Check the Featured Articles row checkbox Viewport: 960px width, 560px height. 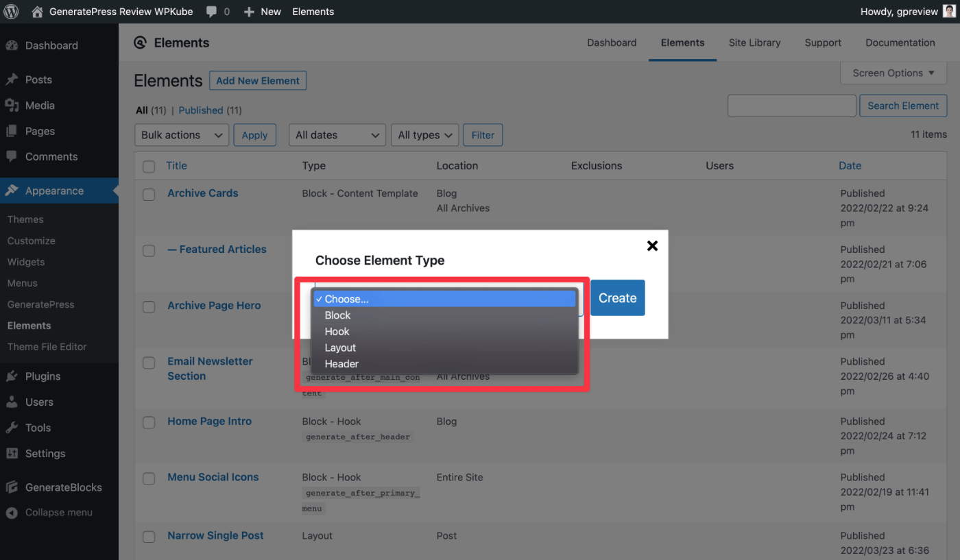(149, 251)
